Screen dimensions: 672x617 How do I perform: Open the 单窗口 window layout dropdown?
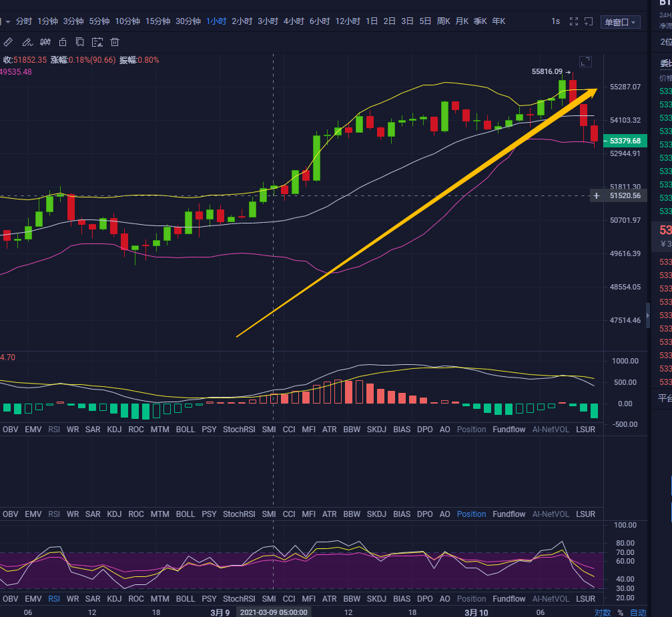(x=620, y=22)
